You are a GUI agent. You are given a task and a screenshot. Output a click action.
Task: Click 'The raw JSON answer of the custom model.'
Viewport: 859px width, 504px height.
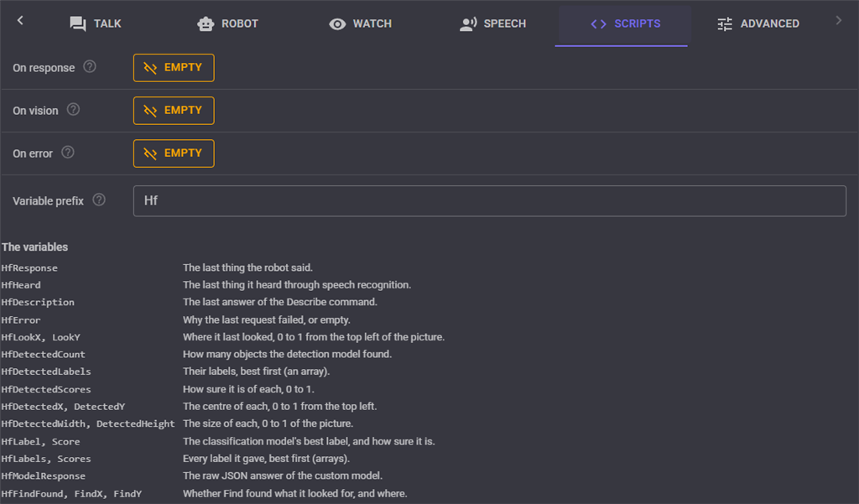point(283,476)
